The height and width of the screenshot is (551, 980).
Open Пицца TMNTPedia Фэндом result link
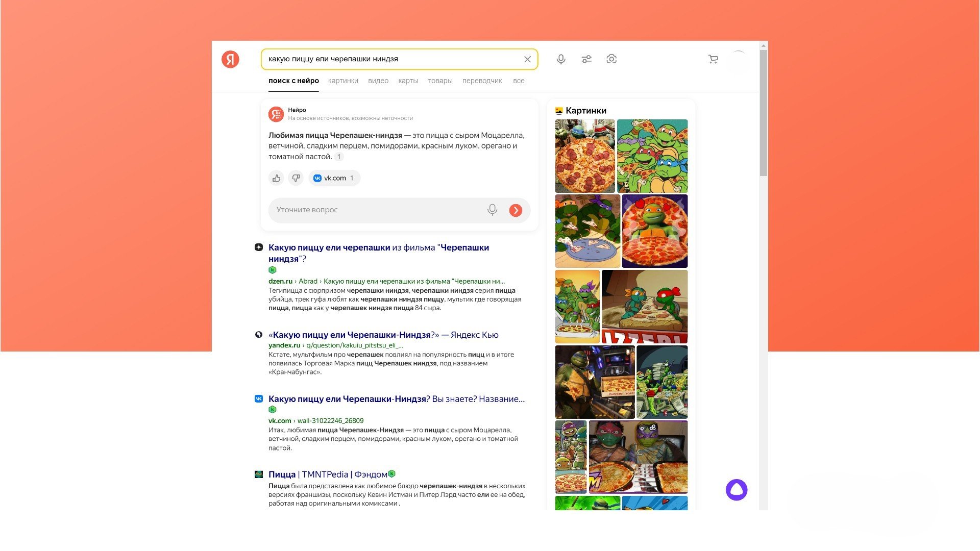coord(327,474)
